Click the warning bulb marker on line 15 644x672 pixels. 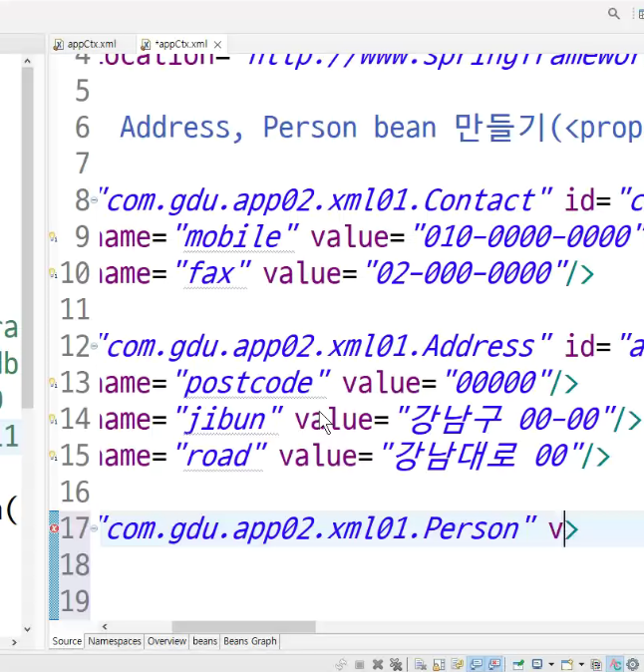(x=53, y=455)
